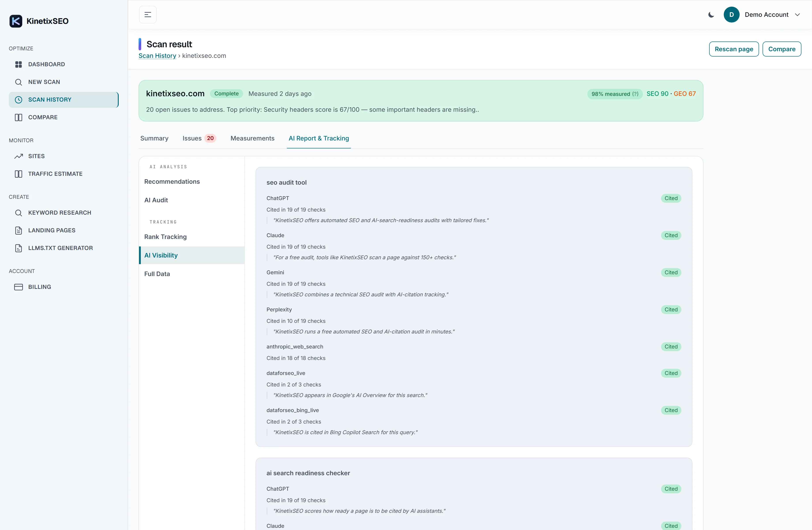Select AI Visibility in Tracking
The width and height of the screenshot is (812, 530).
tap(192, 256)
